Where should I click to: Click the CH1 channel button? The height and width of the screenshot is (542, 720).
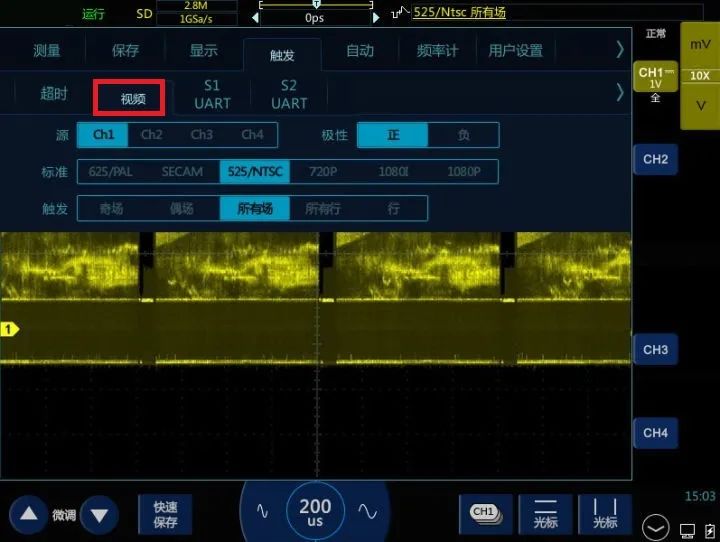(x=655, y=77)
